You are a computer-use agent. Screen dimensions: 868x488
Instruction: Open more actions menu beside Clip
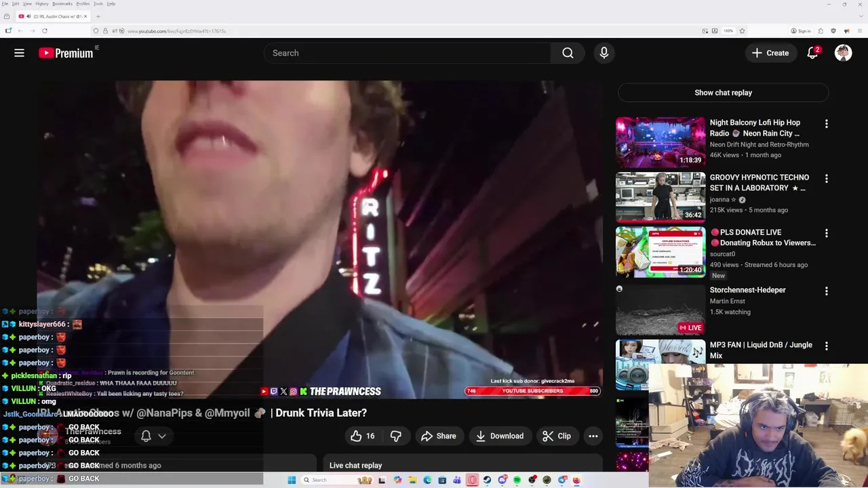pos(593,436)
